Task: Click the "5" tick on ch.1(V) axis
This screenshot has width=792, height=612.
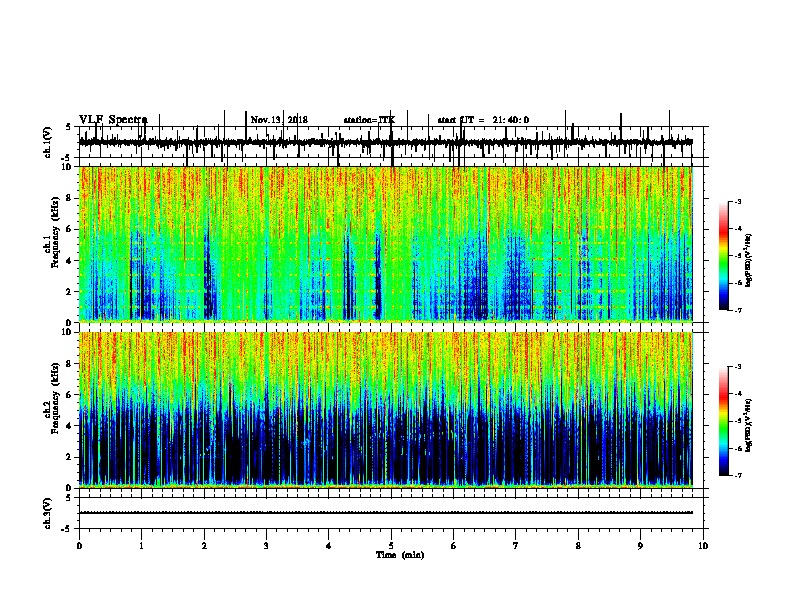Action: tap(68, 127)
